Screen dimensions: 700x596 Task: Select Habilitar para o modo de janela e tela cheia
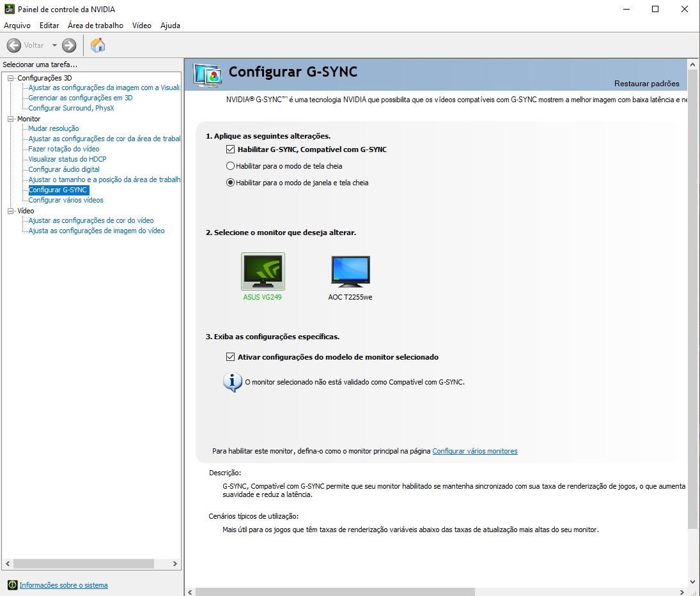(230, 183)
